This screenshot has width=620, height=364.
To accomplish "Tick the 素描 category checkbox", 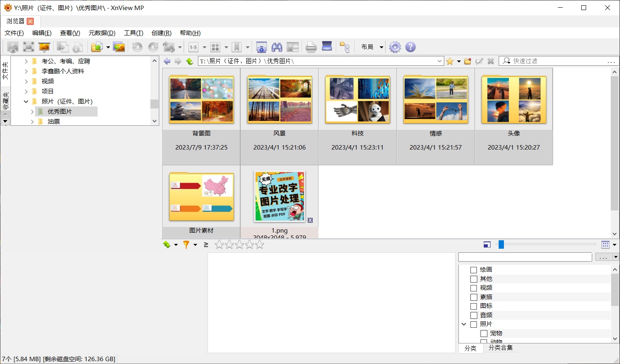I will tap(474, 297).
